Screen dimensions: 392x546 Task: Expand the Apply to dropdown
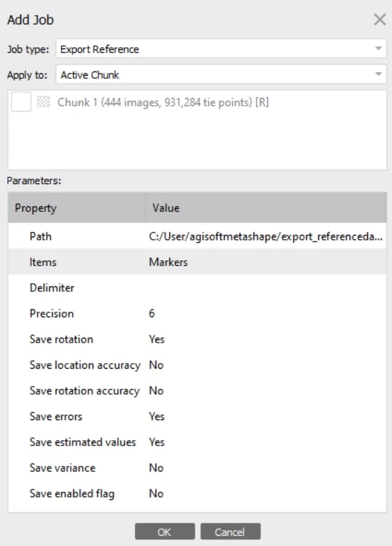point(221,75)
